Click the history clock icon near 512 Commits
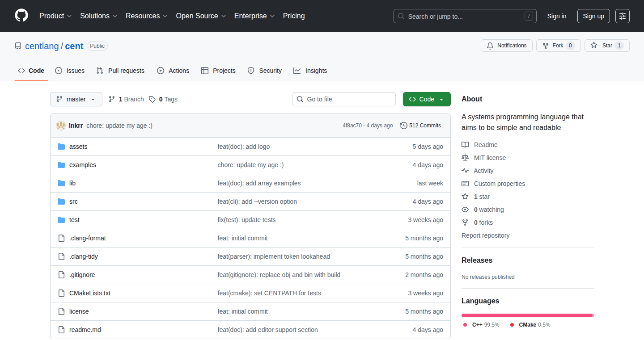Image resolution: width=644 pixels, height=340 pixels. click(404, 126)
